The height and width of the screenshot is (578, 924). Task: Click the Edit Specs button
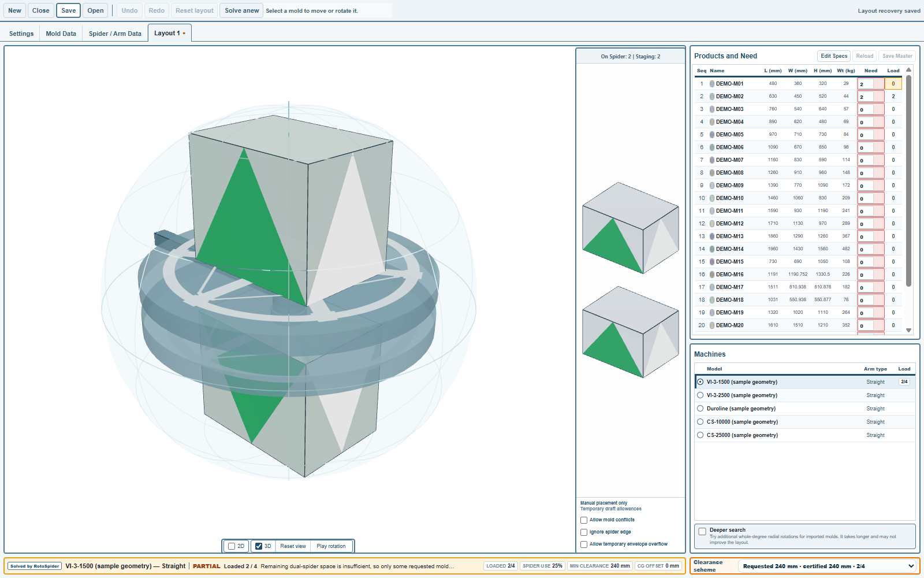tap(834, 56)
